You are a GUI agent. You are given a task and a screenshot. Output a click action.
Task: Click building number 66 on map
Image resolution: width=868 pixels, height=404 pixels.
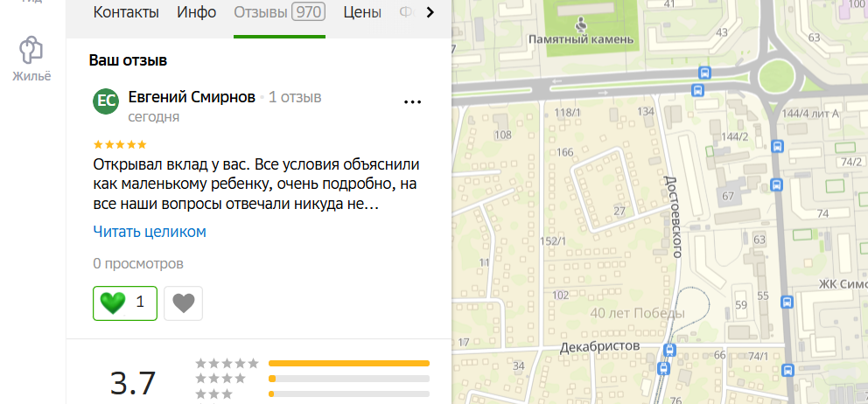point(719,355)
